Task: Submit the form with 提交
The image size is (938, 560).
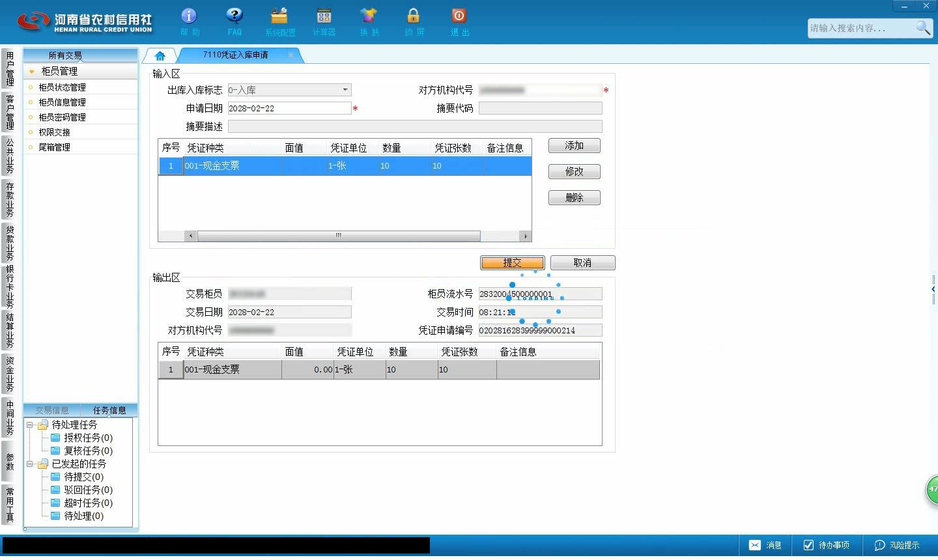Action: pos(513,262)
